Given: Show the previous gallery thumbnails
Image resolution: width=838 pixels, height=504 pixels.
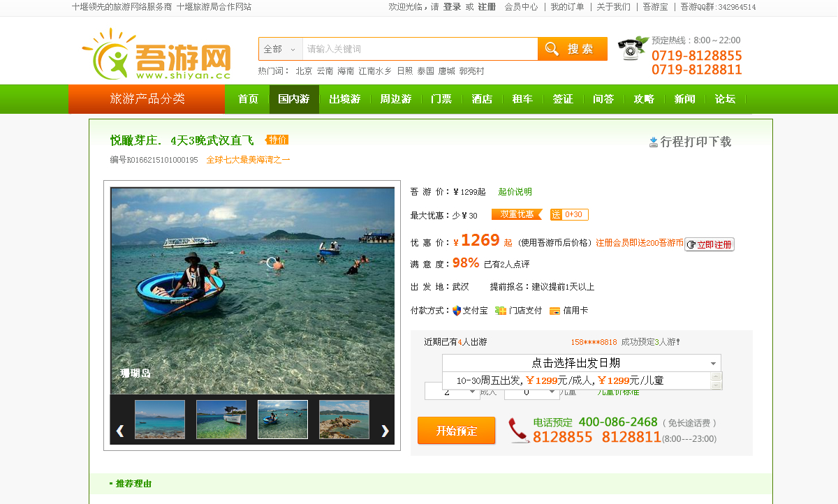Looking at the screenshot, I should click(x=120, y=431).
